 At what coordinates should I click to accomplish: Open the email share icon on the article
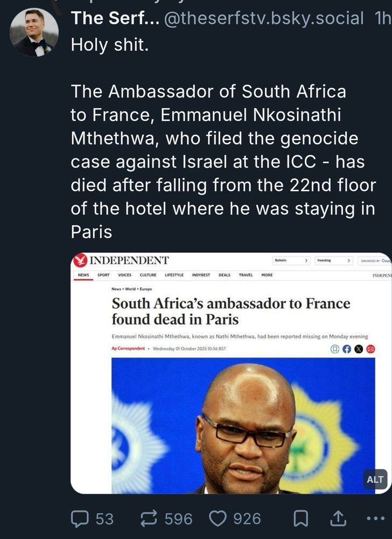click(370, 349)
